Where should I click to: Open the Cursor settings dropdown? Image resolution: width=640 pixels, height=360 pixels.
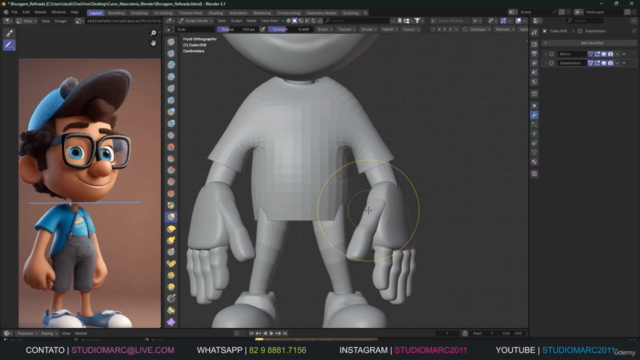[x=411, y=29]
